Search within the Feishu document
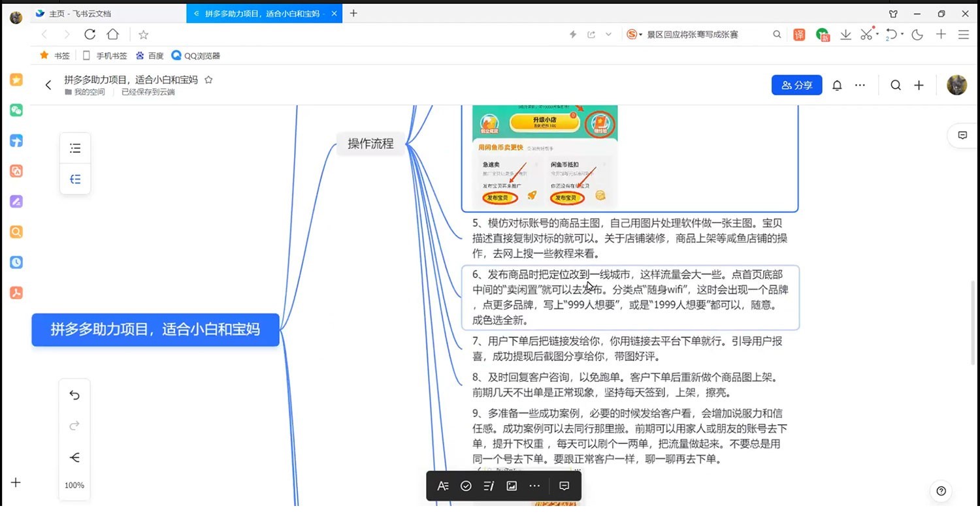 [896, 85]
